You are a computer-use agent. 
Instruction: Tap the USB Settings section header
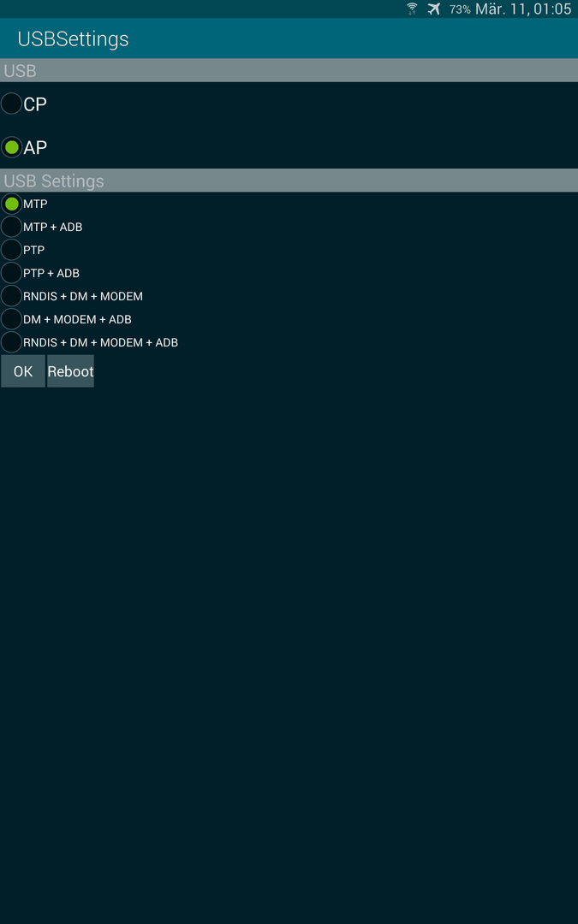click(x=289, y=181)
